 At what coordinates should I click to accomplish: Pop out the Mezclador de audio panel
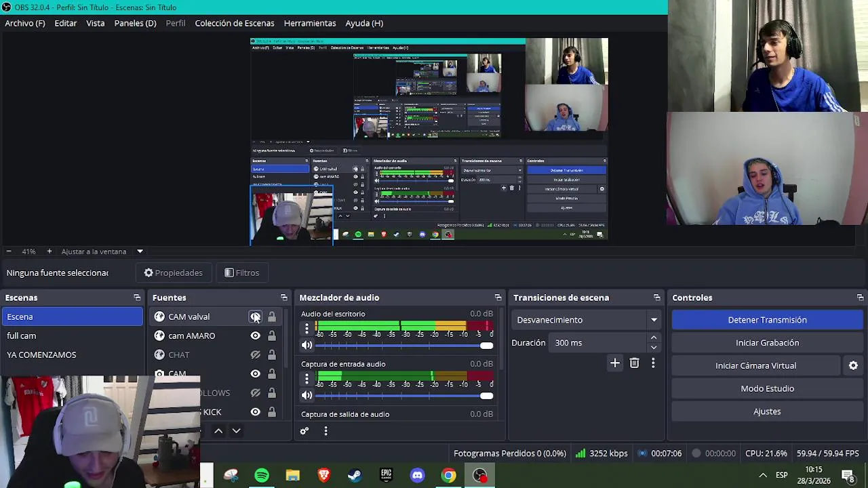click(498, 298)
